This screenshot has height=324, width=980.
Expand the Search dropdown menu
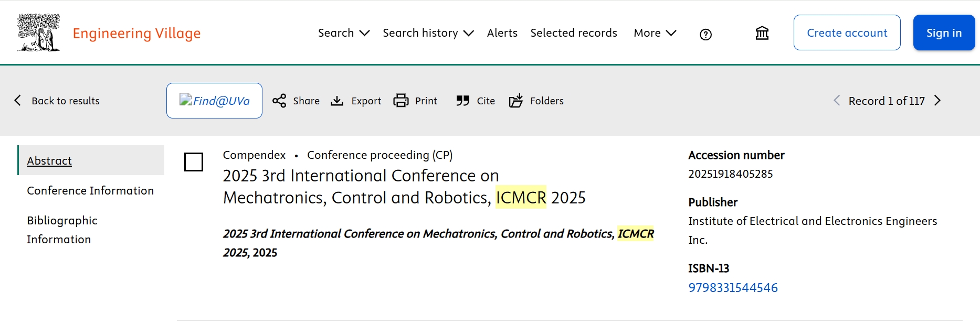coord(344,33)
